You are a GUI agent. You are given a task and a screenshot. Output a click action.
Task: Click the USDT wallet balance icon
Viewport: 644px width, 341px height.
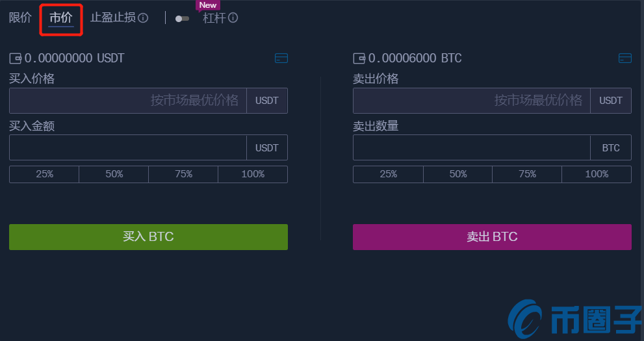[x=16, y=58]
